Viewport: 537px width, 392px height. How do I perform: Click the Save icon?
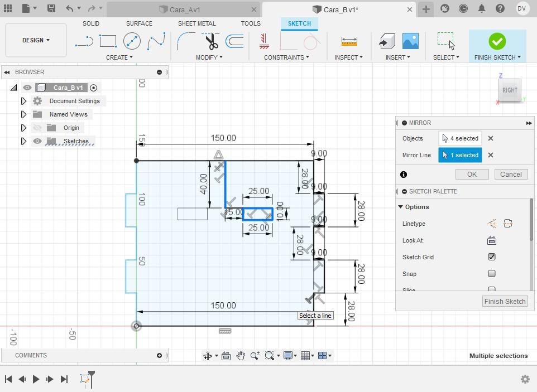[x=51, y=8]
